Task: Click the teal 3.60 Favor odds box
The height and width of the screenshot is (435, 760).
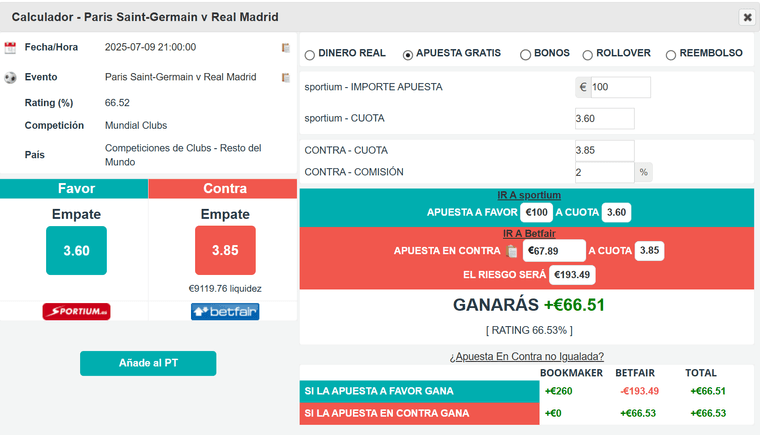Action: click(77, 250)
